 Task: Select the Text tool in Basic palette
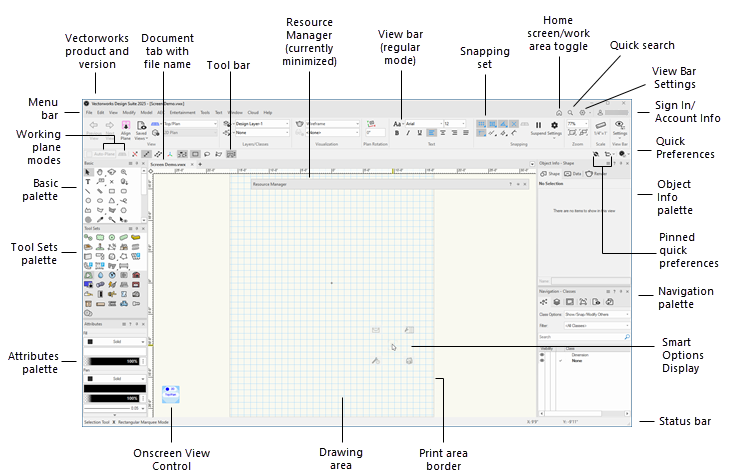(x=87, y=181)
